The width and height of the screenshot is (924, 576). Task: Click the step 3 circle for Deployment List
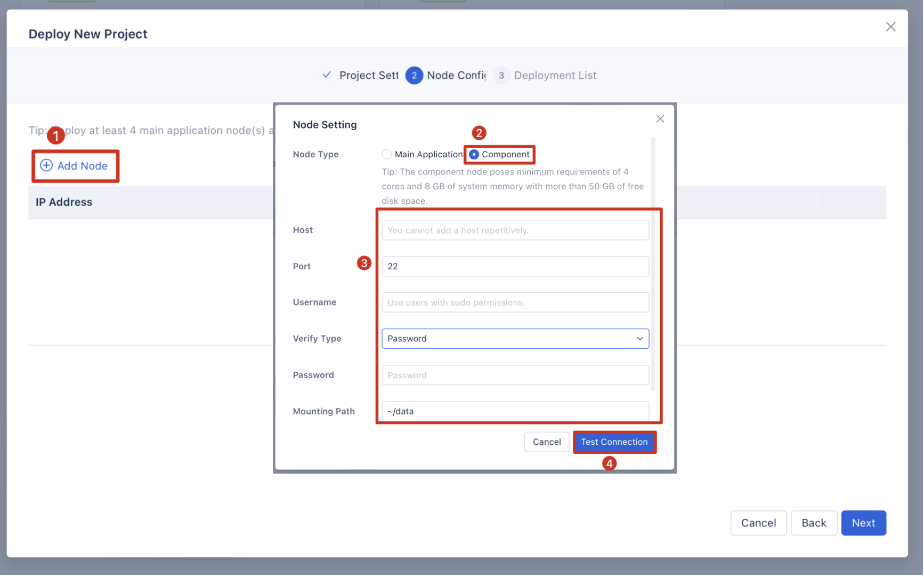click(x=501, y=75)
